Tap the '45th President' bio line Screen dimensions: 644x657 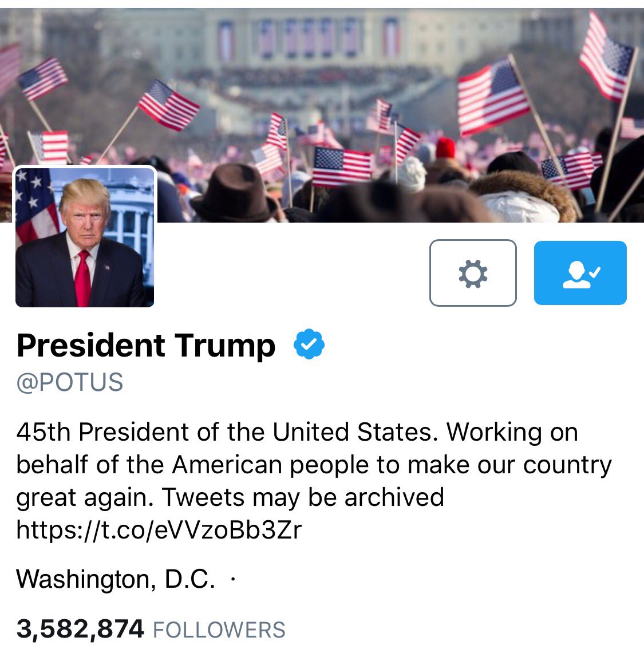coord(297,432)
